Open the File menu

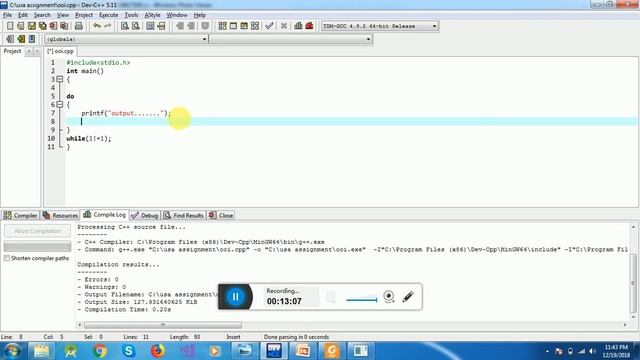tap(7, 15)
